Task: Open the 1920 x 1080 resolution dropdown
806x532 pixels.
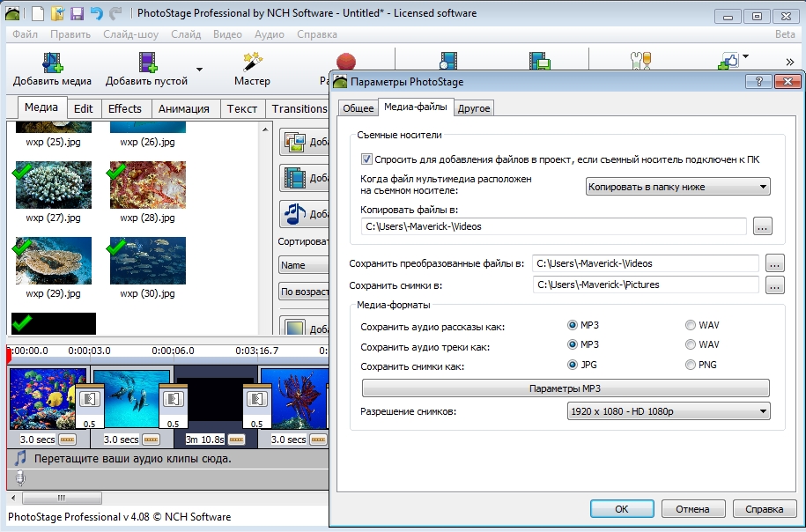Action: [669, 411]
